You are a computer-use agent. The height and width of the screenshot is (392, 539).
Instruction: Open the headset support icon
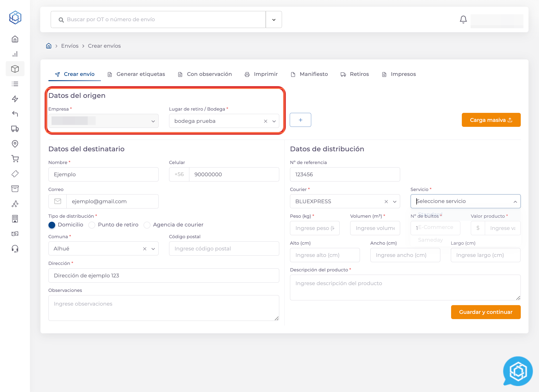coord(15,249)
